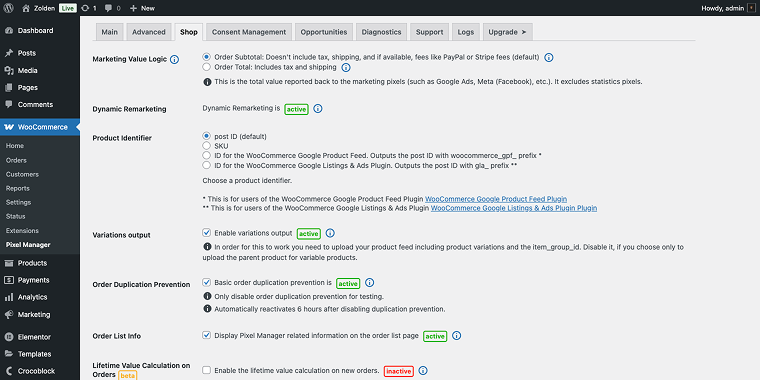Enable lifetime value calculation on new orders
Viewport: 760px width, 380px height.
click(x=207, y=370)
